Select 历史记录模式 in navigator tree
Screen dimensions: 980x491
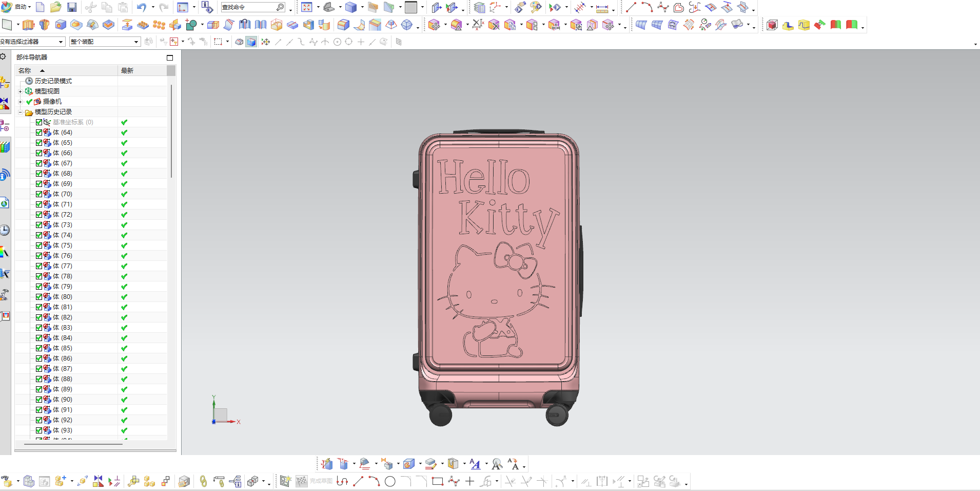[x=53, y=81]
